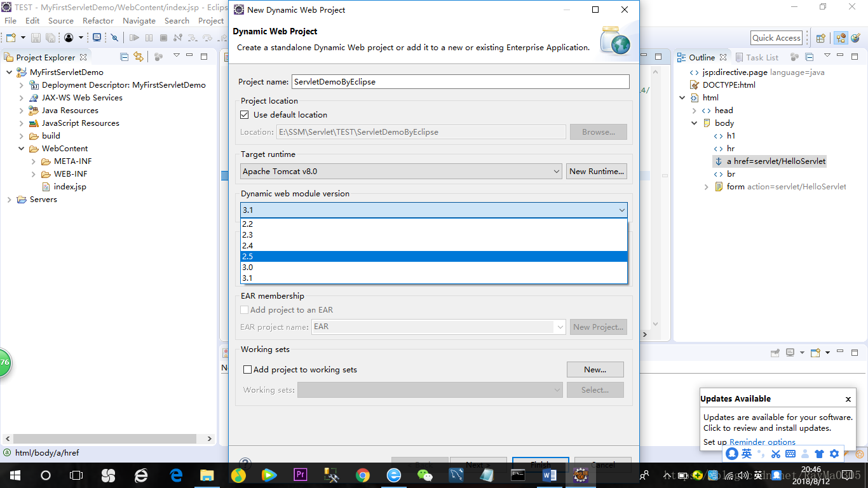Click the New Runtime... button

(x=597, y=171)
